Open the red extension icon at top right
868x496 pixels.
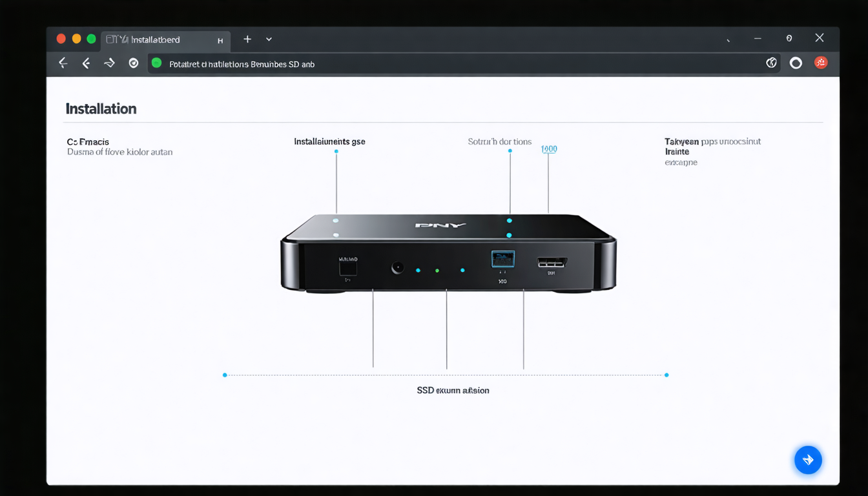(x=821, y=63)
